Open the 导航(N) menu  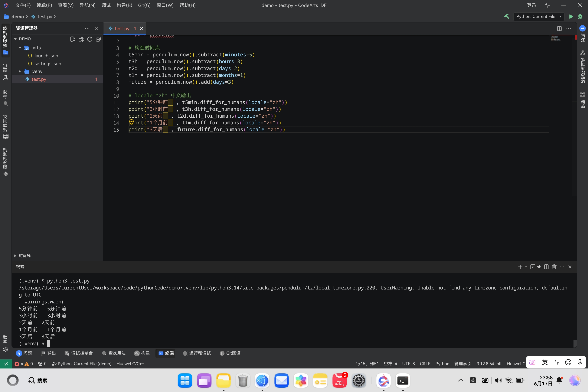point(87,5)
